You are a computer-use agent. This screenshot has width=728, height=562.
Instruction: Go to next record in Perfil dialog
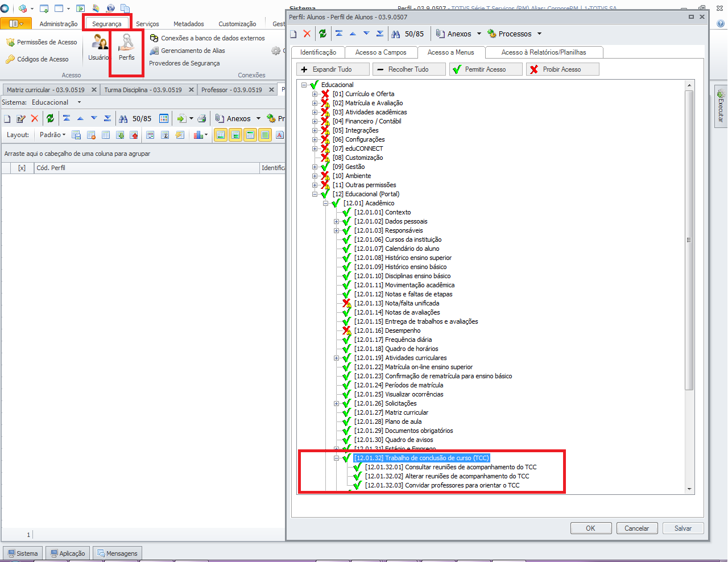[366, 34]
